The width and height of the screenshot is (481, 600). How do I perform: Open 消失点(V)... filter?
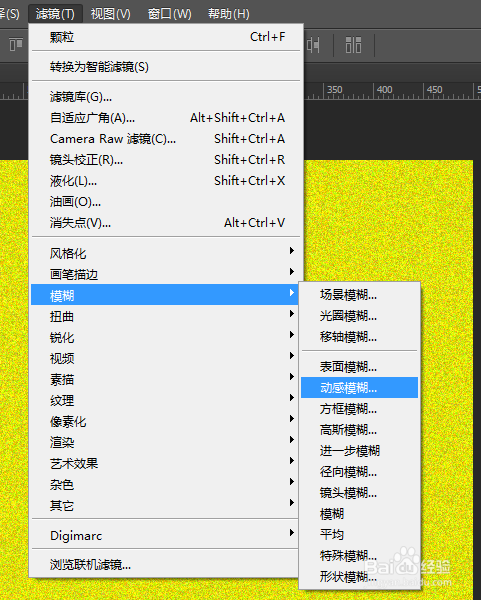(x=165, y=223)
